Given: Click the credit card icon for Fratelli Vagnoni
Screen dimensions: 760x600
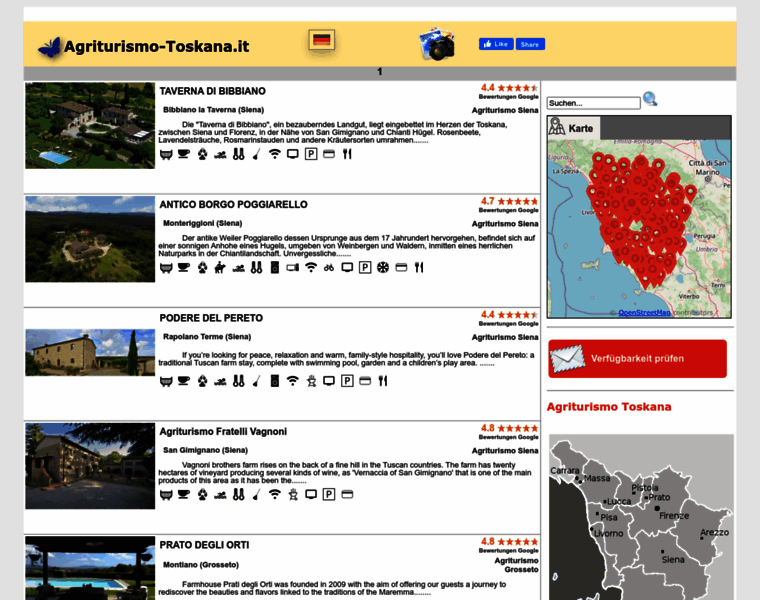Looking at the screenshot, I should [x=347, y=494].
